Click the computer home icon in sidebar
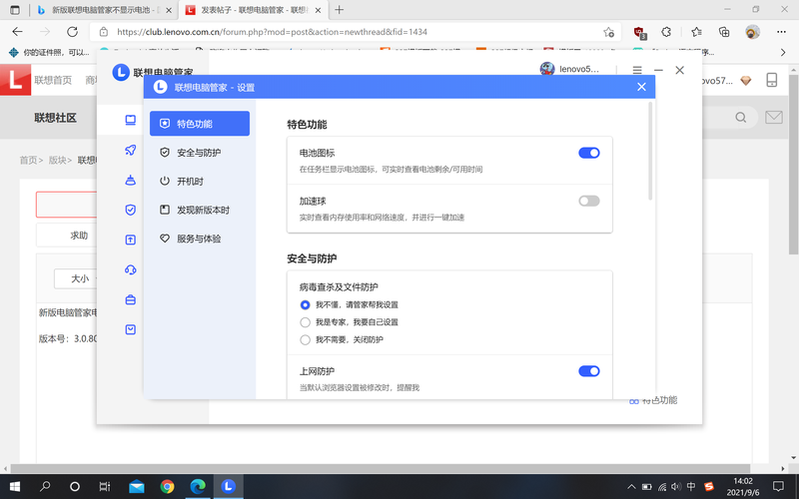Image resolution: width=799 pixels, height=499 pixels. point(130,120)
